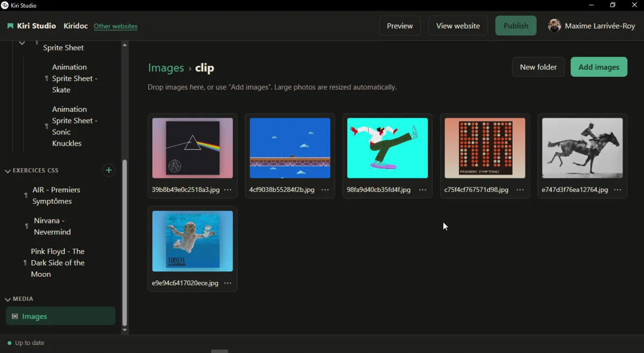
Task: Click file name c75f4cf767571d98.jpg
Action: coord(476,190)
